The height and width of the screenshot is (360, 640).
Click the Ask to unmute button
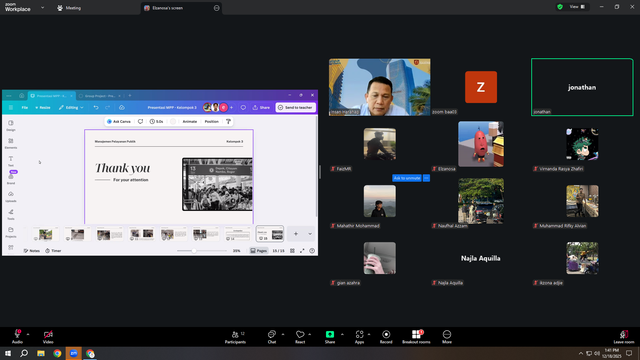click(407, 178)
